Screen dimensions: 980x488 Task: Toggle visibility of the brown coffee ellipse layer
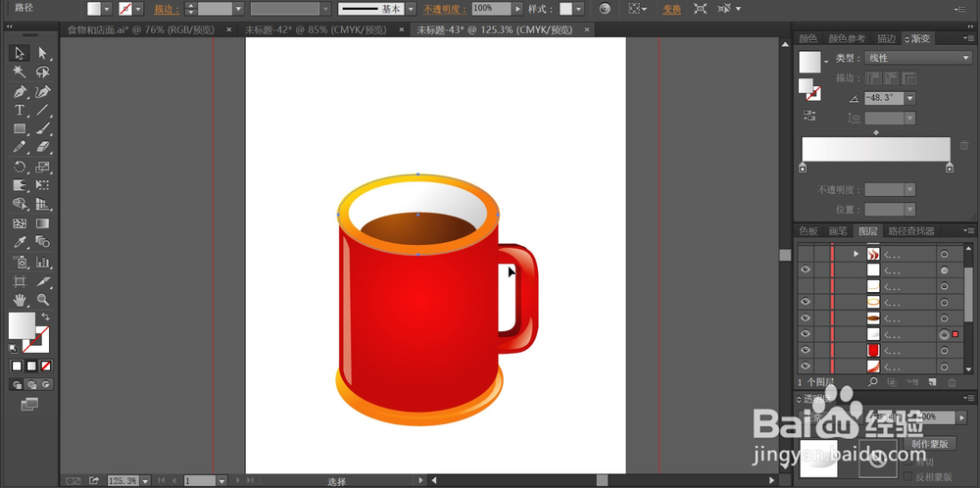coord(806,317)
